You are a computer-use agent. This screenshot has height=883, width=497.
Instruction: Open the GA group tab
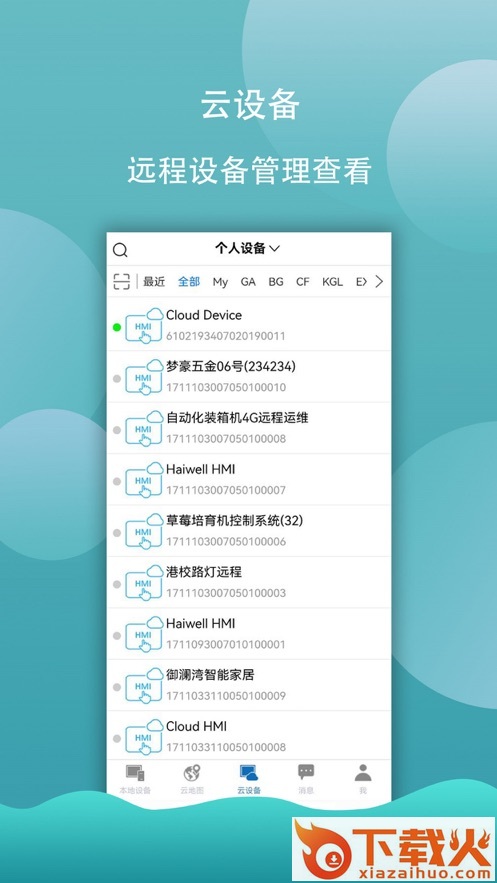coord(248,282)
